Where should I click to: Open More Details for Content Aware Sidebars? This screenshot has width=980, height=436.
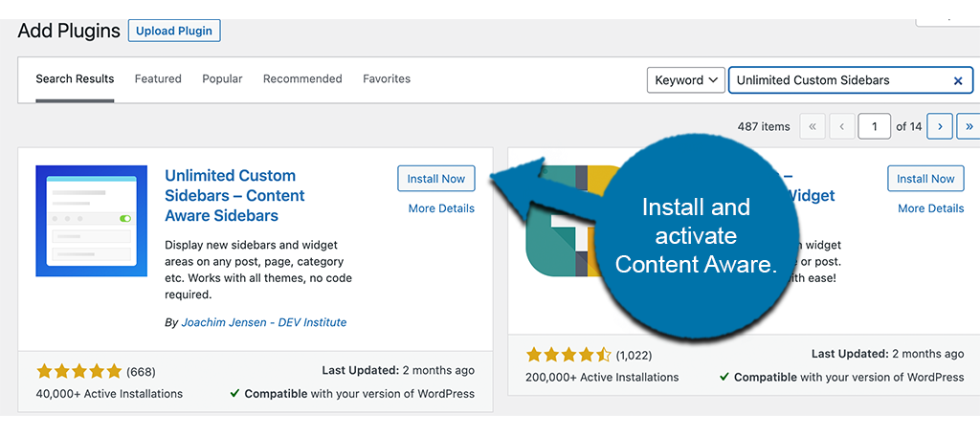click(441, 208)
